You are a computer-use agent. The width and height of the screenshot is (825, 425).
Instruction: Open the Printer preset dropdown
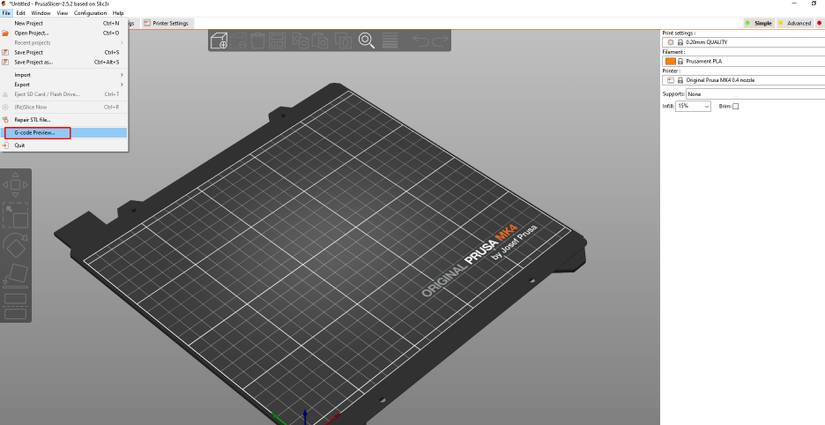pyautogui.click(x=743, y=80)
